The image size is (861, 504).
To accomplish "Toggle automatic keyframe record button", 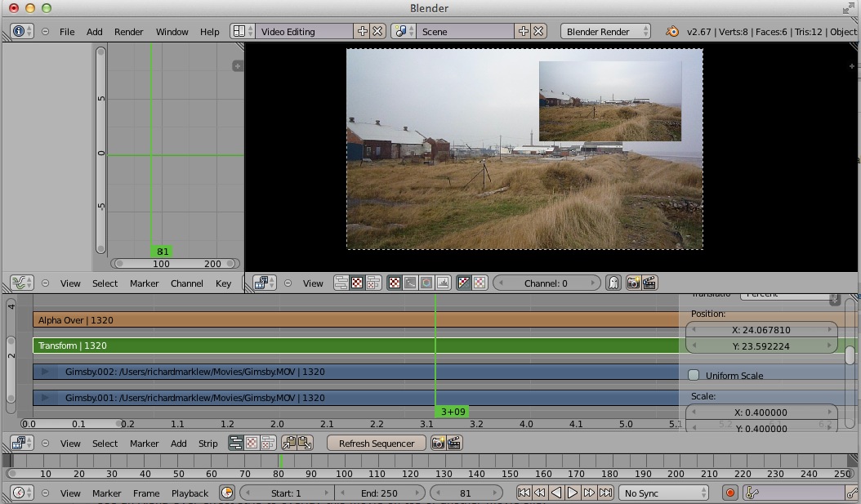I will (729, 493).
